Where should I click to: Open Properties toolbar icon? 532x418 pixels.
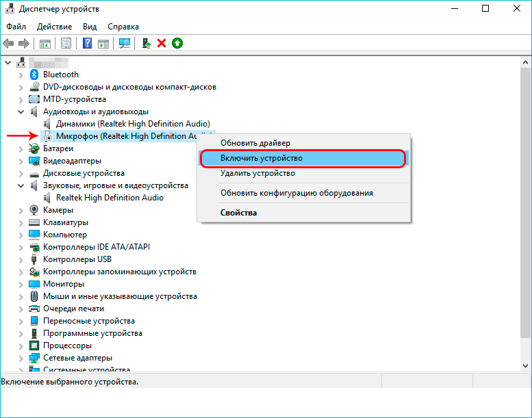(66, 43)
